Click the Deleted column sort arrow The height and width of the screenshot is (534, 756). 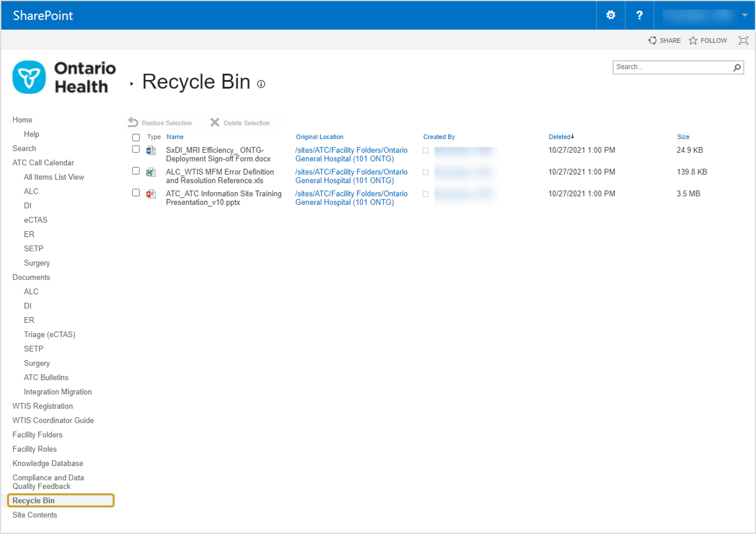pos(573,136)
